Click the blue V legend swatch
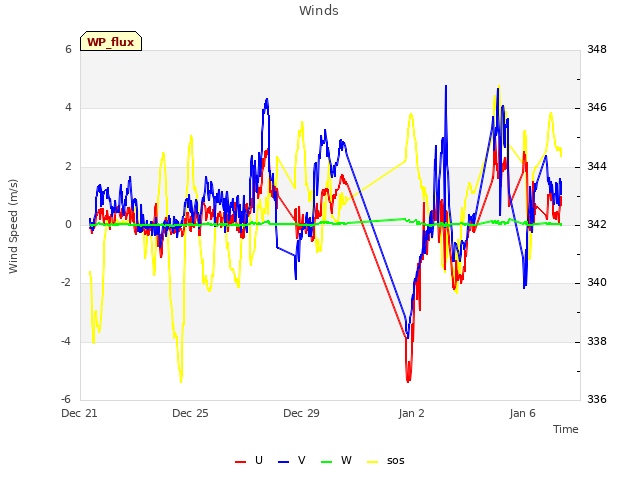Viewport: 640px width, 480px height. pos(284,462)
